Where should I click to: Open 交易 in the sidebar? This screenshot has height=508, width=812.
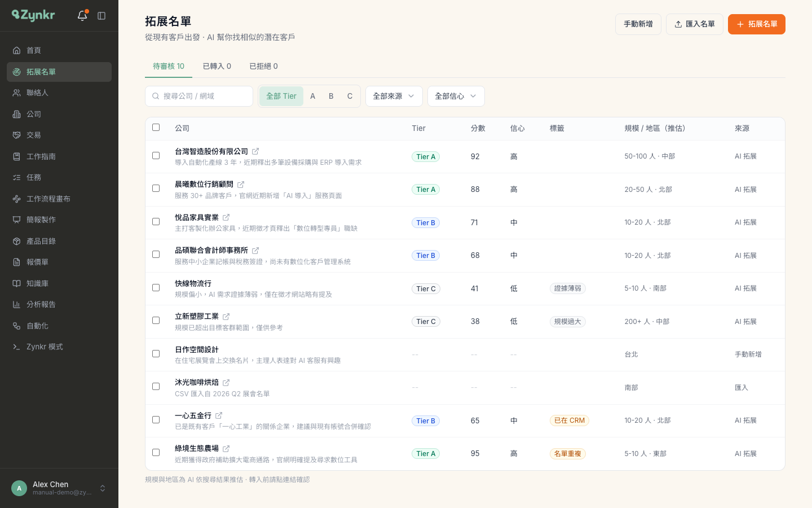[x=59, y=135]
